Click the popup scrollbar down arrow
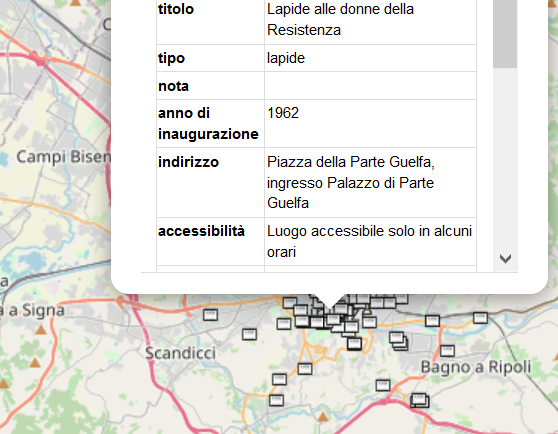This screenshot has width=558, height=434. pos(505,259)
